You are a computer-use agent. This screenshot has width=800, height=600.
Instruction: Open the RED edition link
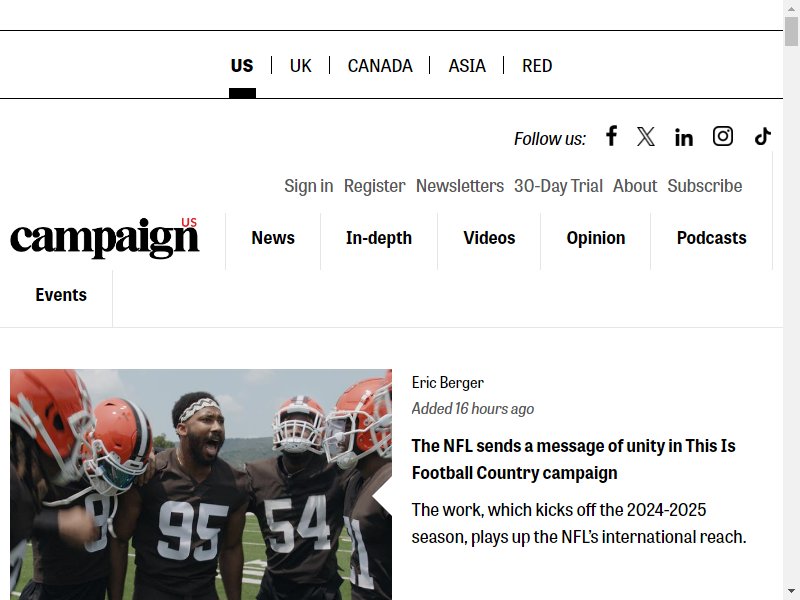click(x=537, y=66)
